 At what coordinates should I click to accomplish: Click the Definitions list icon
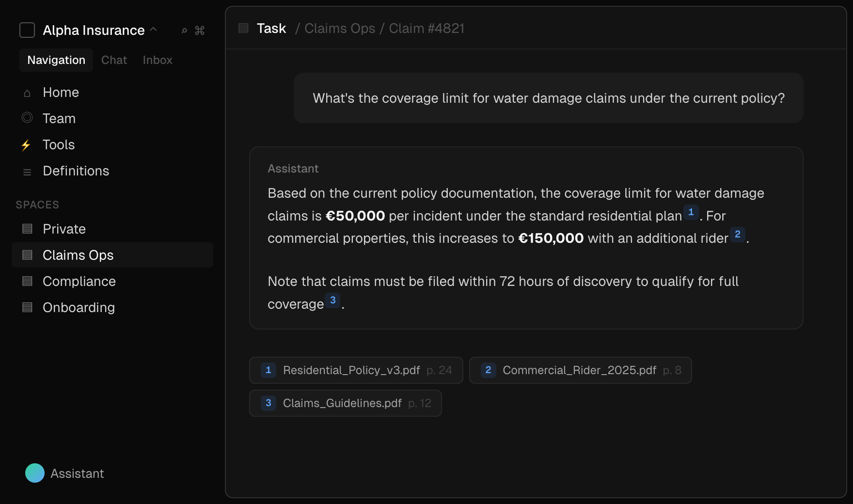pyautogui.click(x=27, y=172)
